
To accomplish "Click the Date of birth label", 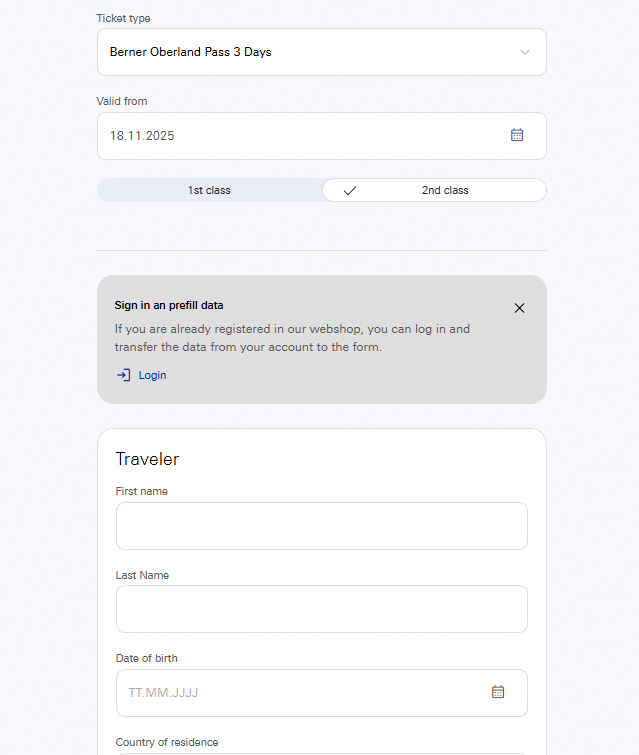I will click(x=147, y=658).
